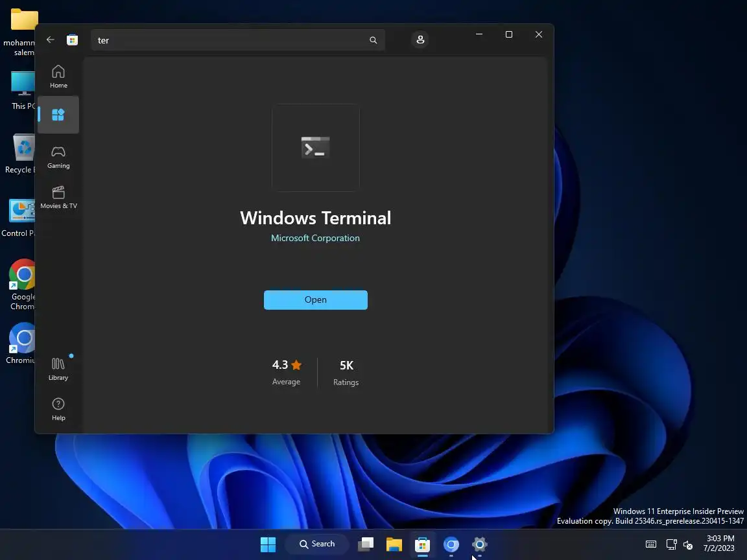Select the Chromium desktop shortcut
Image resolution: width=747 pixels, height=560 pixels.
tap(21, 344)
